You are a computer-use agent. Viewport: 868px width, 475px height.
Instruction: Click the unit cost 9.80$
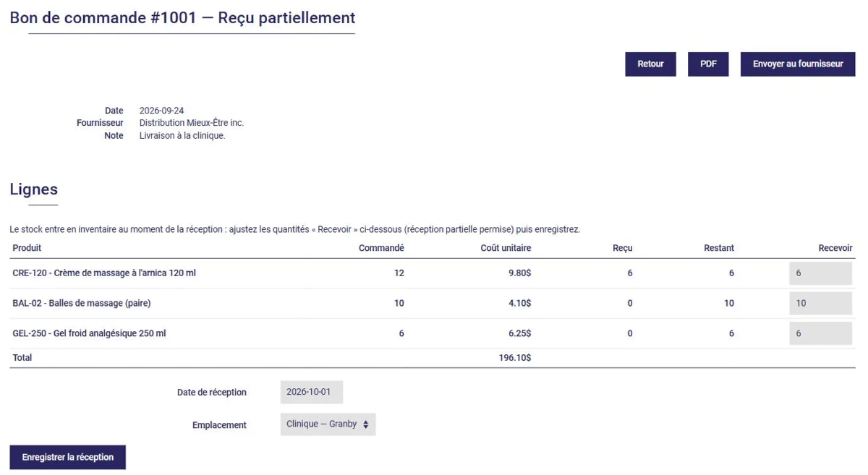[519, 273]
